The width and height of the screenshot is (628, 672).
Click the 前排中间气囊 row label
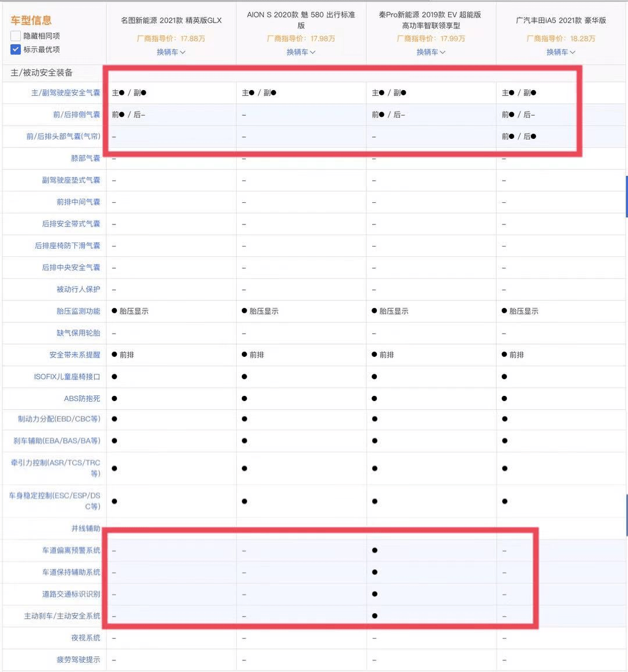[x=78, y=202]
